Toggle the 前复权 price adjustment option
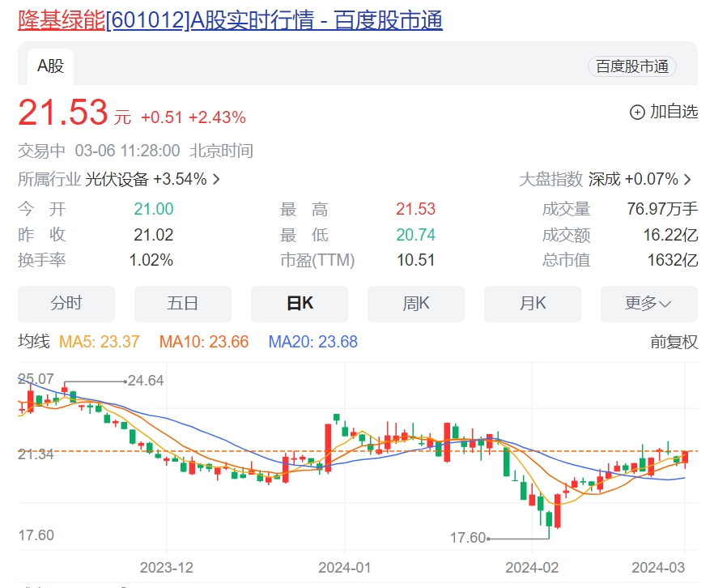The height and width of the screenshot is (588, 714). click(674, 342)
